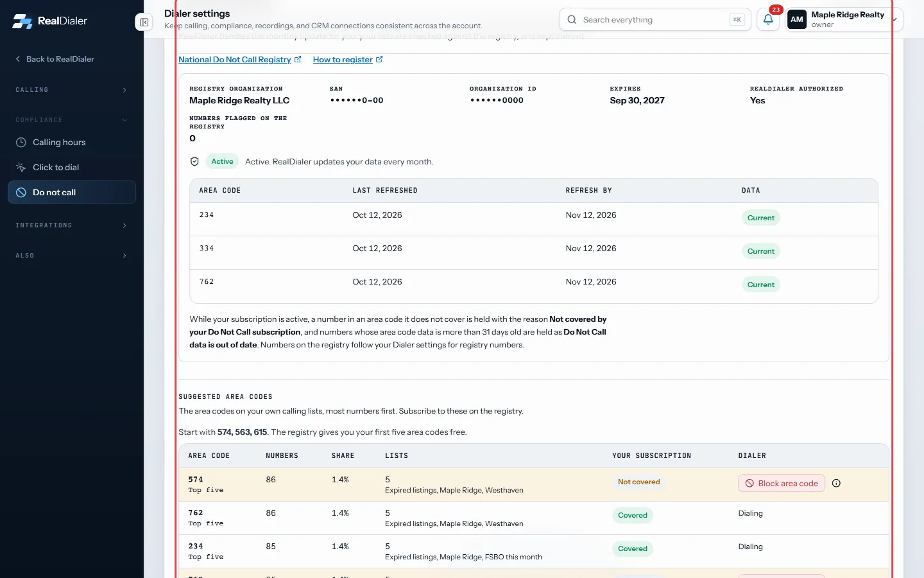Click the Do not call prohibited icon
This screenshot has height=578, width=924.
click(x=21, y=193)
